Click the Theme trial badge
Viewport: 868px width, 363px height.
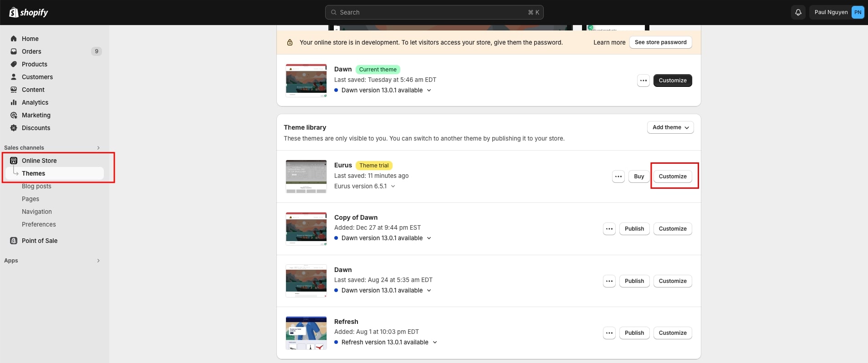click(x=374, y=166)
